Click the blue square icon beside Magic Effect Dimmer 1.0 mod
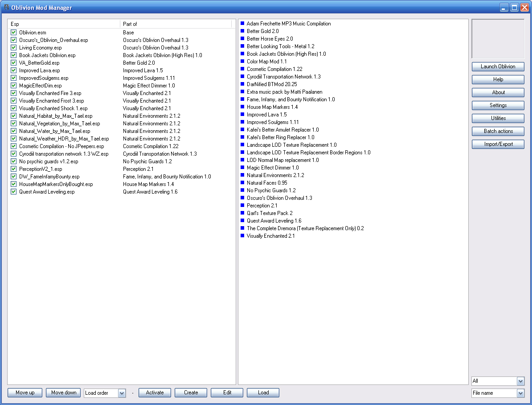 [242, 168]
